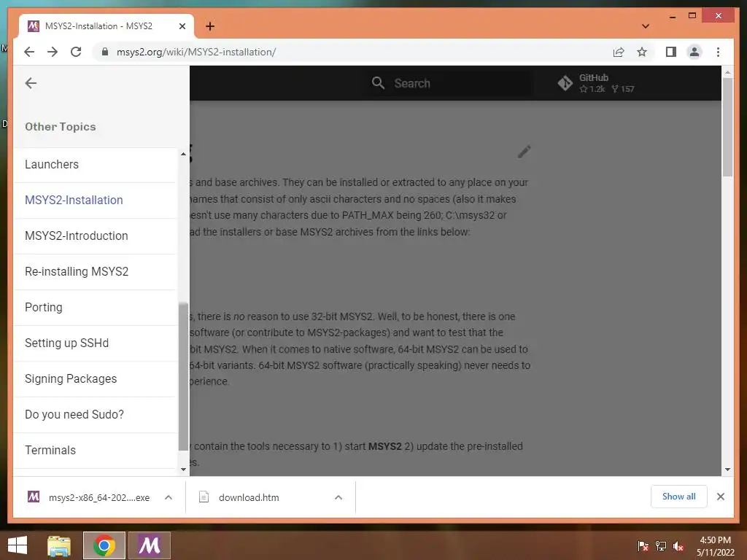Open the tab search dropdown chevron

click(x=646, y=26)
